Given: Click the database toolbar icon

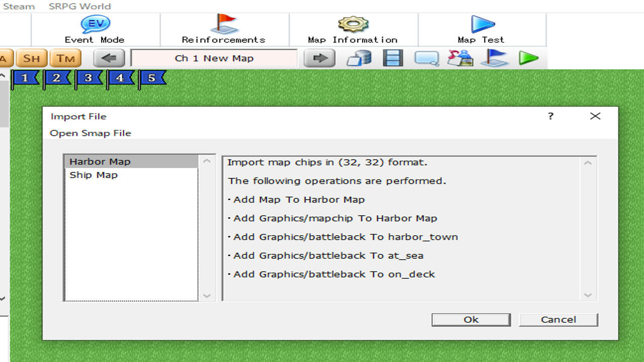Looking at the screenshot, I should click(358, 58).
